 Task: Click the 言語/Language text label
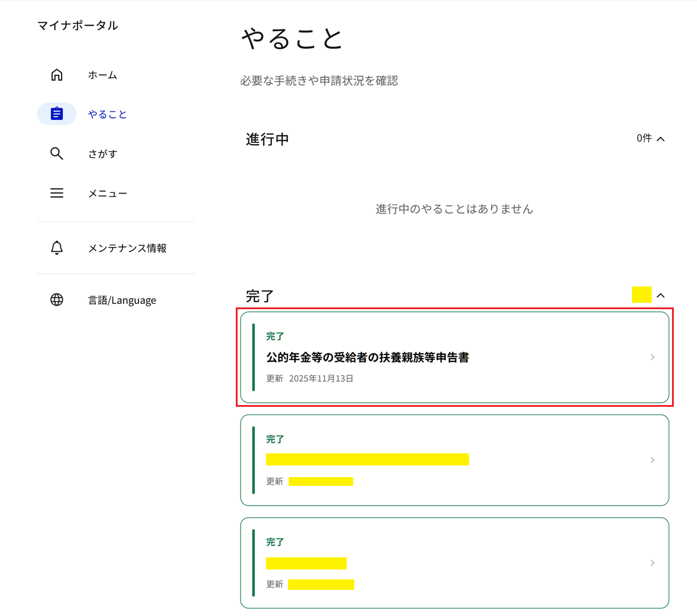tap(122, 300)
